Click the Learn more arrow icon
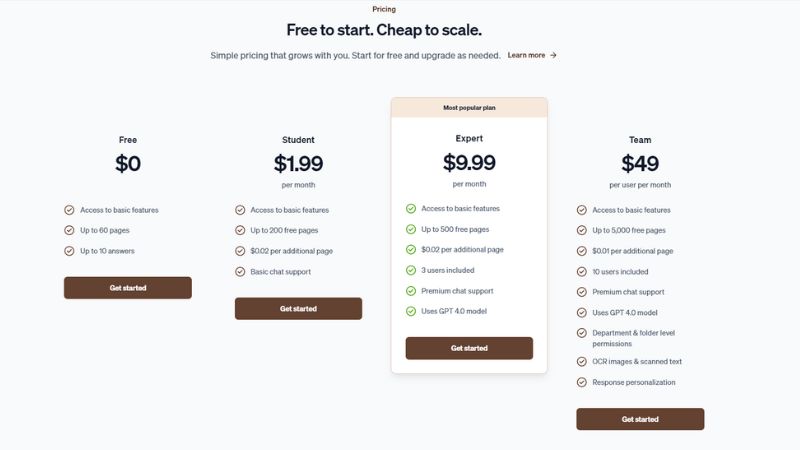 click(553, 55)
